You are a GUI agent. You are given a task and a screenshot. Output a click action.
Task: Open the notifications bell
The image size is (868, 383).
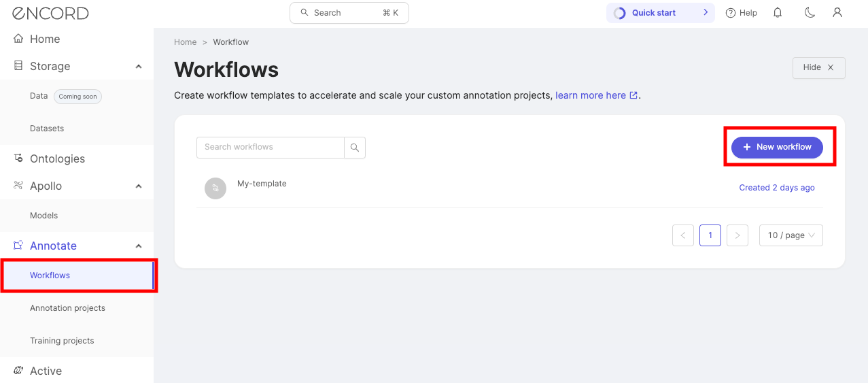[778, 13]
